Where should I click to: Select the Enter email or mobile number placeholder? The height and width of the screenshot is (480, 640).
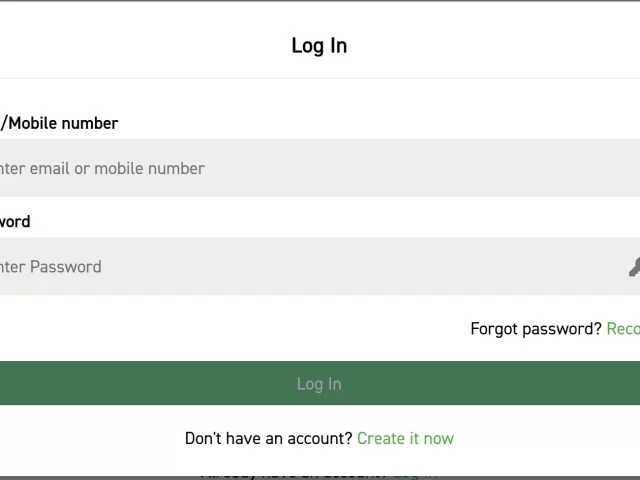(103, 168)
